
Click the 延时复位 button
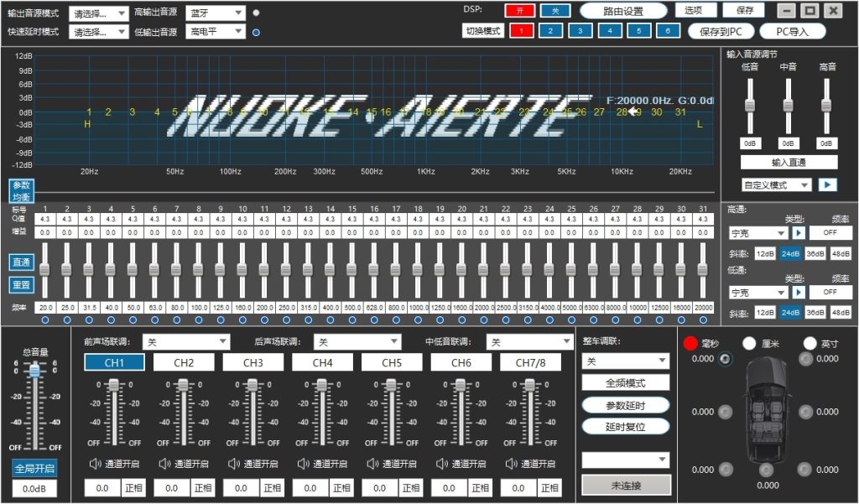(626, 426)
